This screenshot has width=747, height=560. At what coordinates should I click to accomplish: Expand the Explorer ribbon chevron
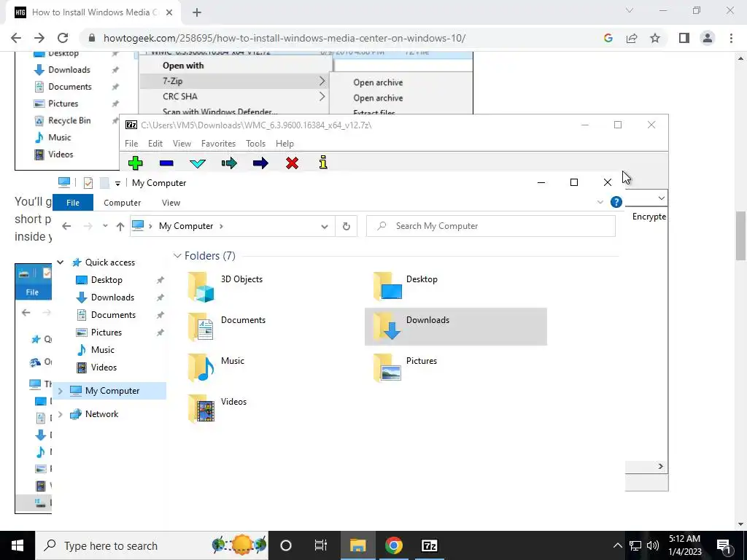point(600,203)
